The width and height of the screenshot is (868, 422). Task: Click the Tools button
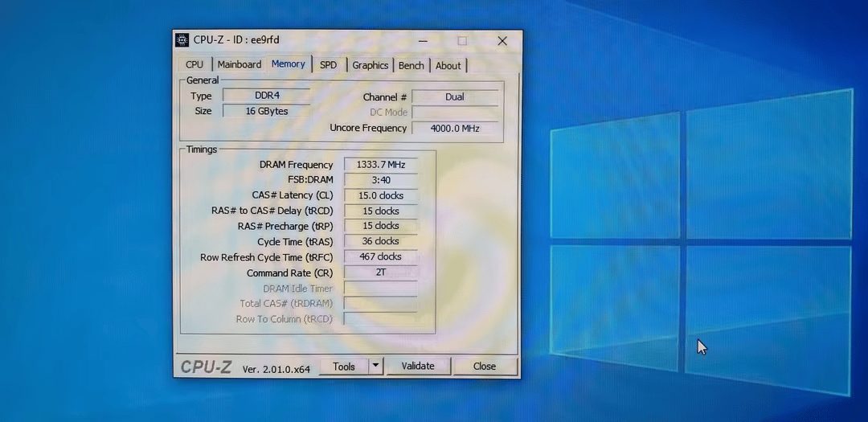[344, 367]
